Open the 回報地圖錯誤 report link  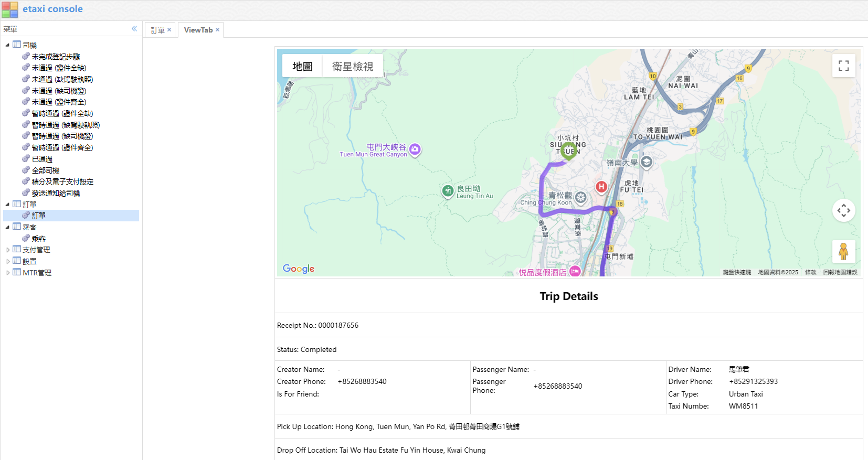pos(840,272)
